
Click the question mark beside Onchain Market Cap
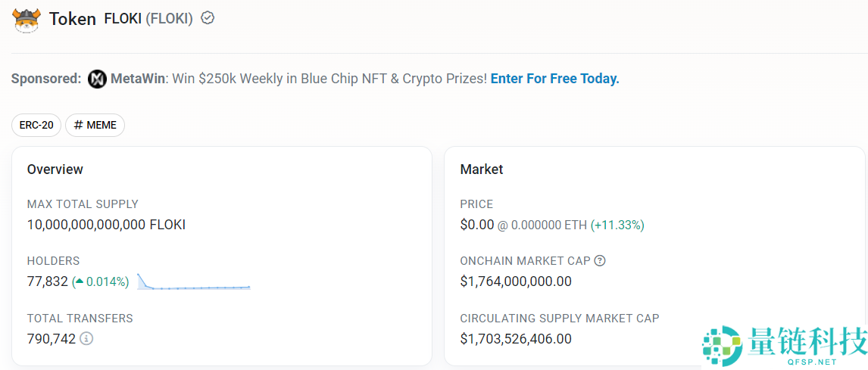(600, 261)
